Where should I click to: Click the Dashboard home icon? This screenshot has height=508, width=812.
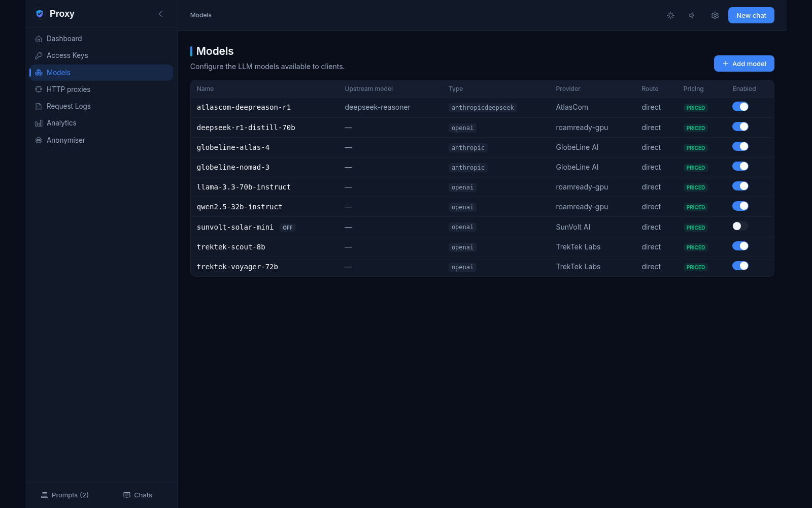tap(39, 39)
